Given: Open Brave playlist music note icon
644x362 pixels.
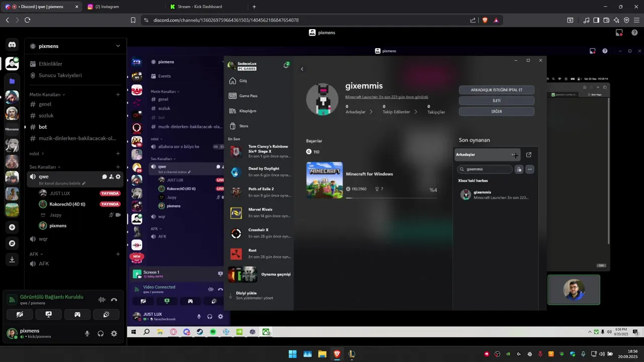Looking at the screenshot, I should point(586,20).
